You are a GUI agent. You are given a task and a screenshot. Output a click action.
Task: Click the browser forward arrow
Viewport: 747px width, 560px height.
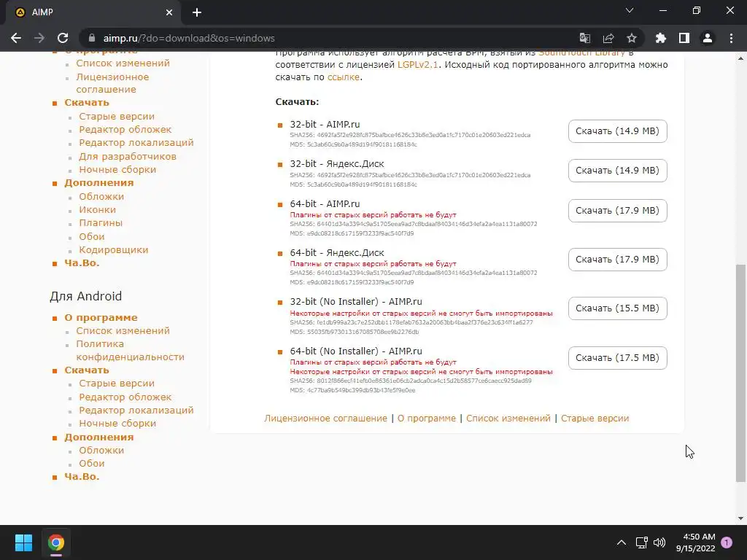39,38
